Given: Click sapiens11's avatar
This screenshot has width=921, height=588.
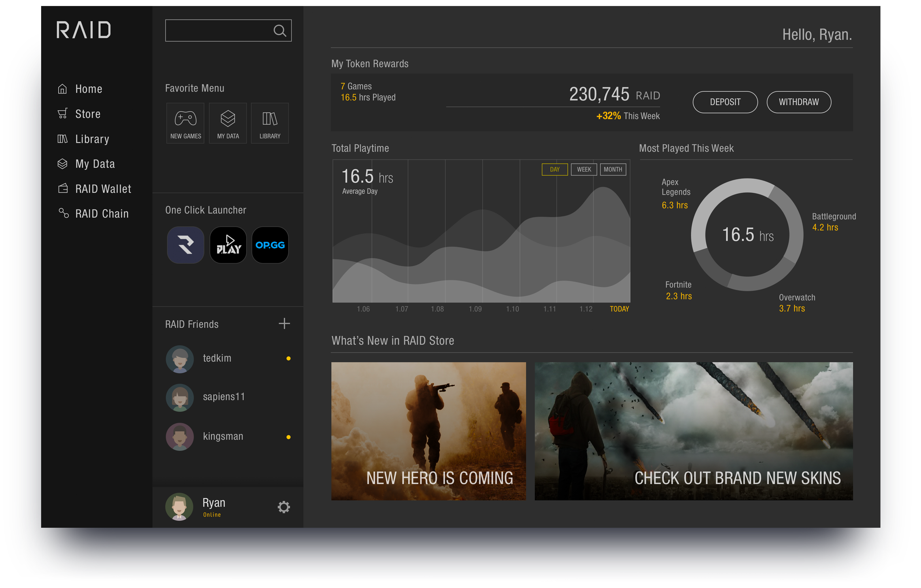Looking at the screenshot, I should (x=180, y=398).
